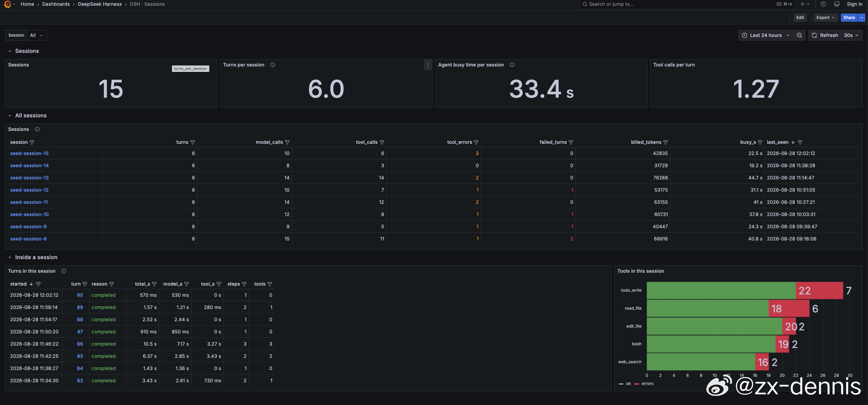Filter the tool_calls column
Viewport: 868px width, 405px height.
382,142
